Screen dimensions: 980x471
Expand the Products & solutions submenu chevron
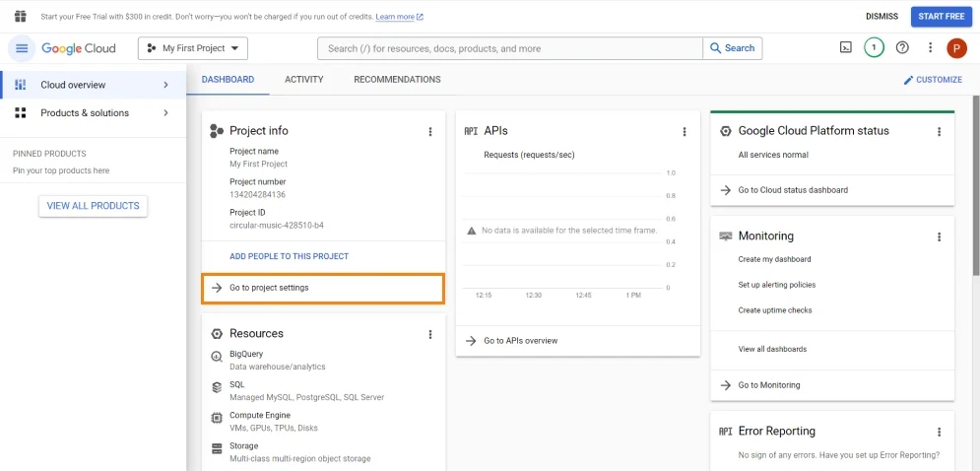(165, 113)
